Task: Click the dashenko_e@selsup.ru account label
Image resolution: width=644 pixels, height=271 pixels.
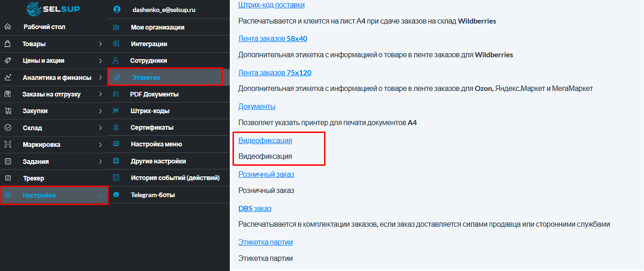Action: point(164,9)
